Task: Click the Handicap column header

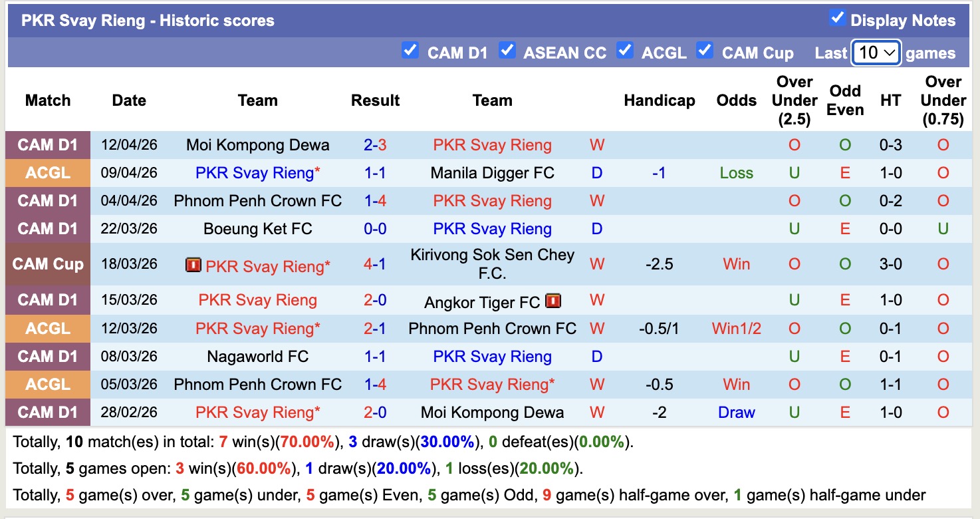Action: (660, 100)
